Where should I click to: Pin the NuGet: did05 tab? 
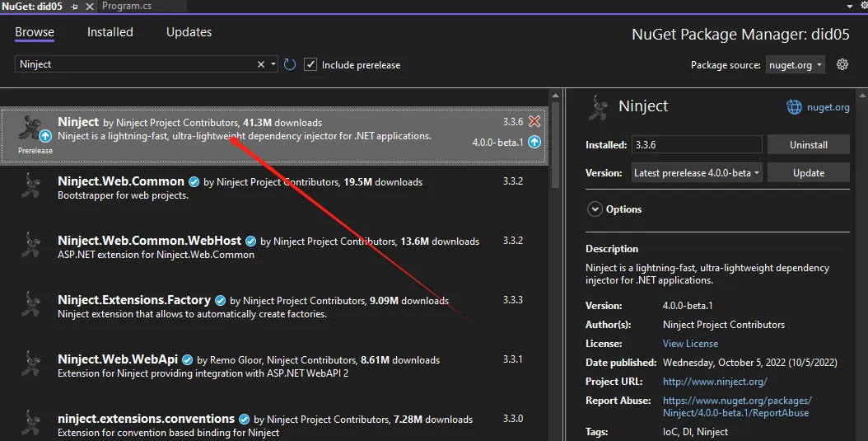75,7
